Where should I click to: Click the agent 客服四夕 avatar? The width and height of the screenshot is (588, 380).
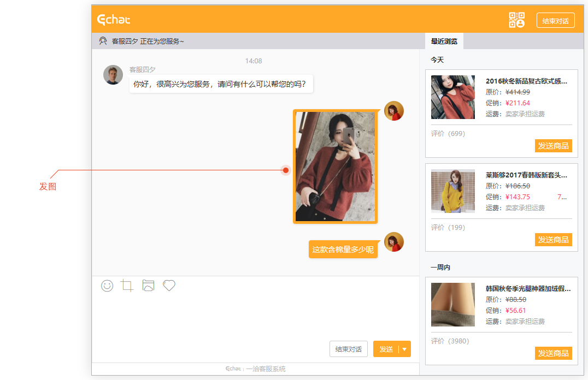tap(113, 75)
